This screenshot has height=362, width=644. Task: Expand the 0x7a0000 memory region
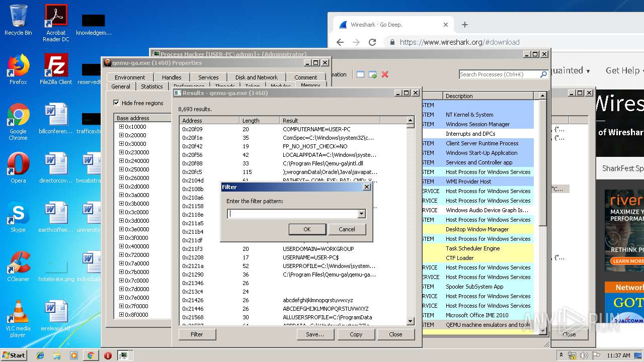coord(121,263)
